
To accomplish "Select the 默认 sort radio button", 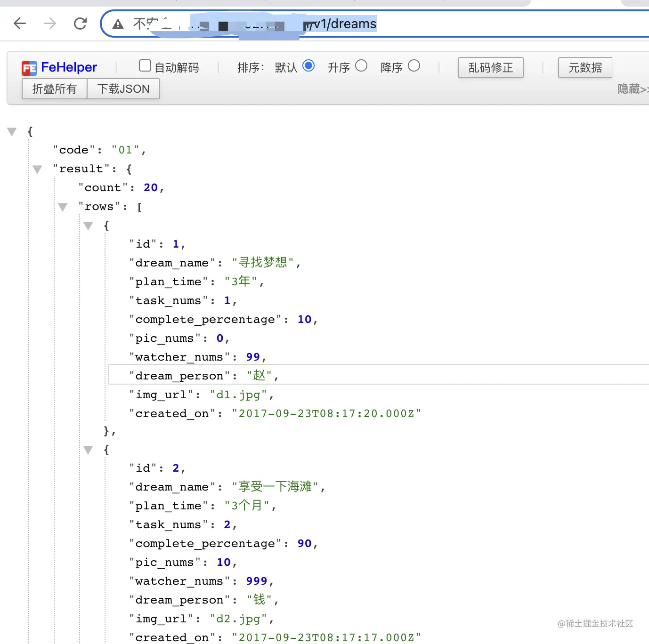I will coord(308,65).
